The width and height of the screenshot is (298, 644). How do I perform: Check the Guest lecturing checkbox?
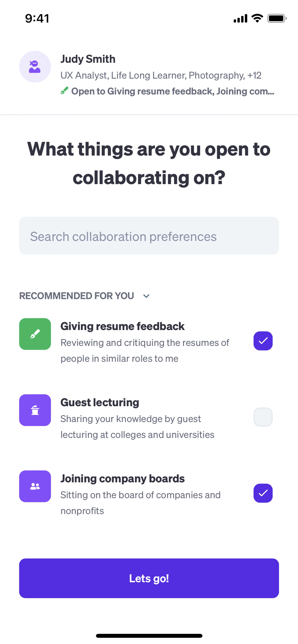point(263,417)
